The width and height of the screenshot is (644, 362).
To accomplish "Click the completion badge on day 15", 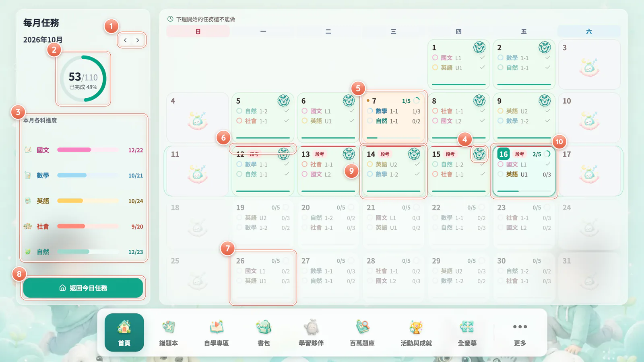I will tap(479, 154).
